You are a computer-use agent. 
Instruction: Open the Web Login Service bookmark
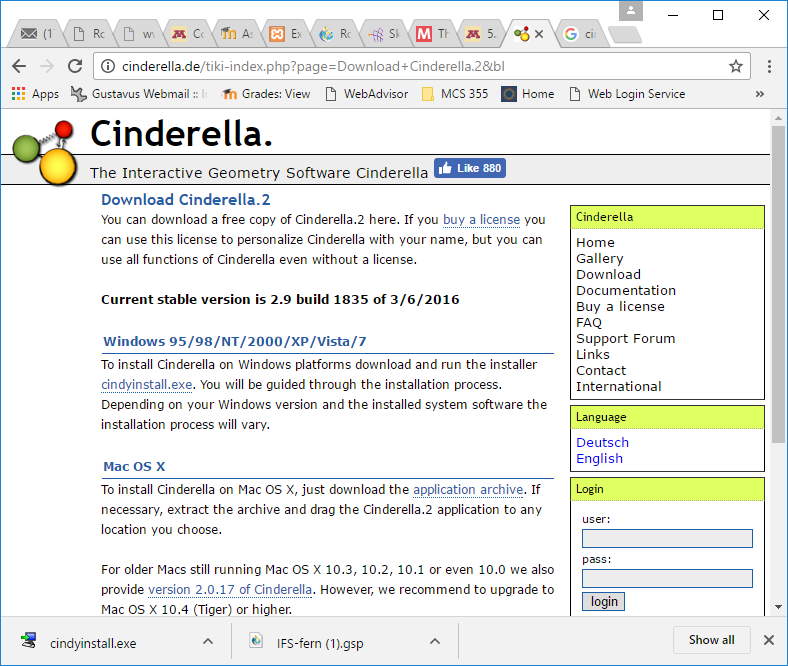[x=627, y=94]
